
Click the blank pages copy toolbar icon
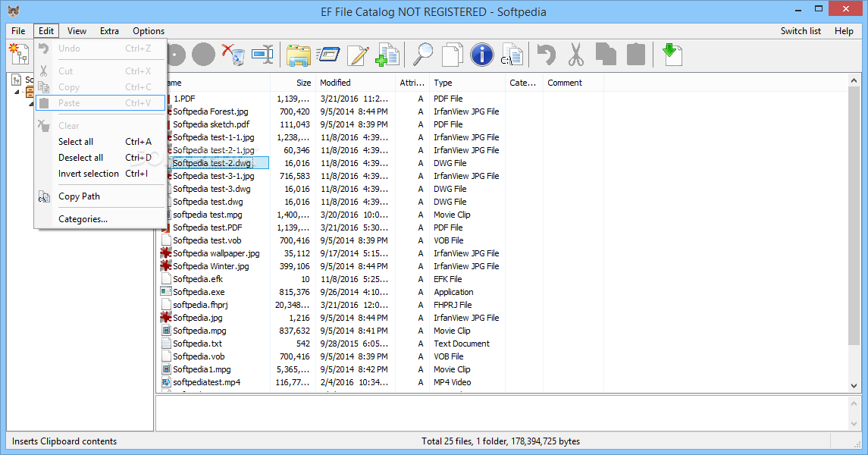(453, 55)
